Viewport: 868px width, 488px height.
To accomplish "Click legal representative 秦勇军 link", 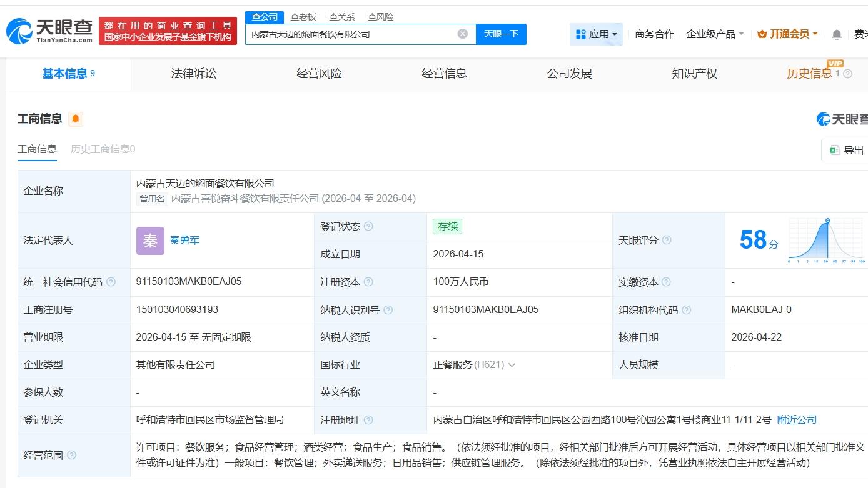I will 184,240.
